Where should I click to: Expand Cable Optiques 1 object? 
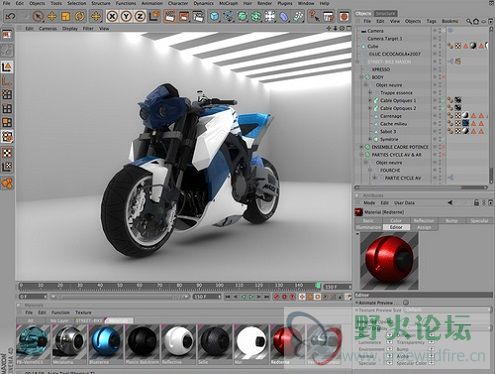click(370, 100)
